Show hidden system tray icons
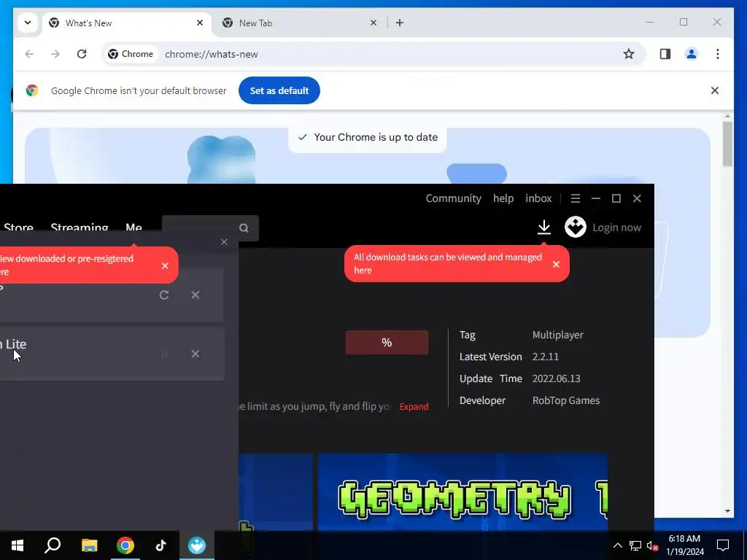747x560 pixels. [x=617, y=545]
